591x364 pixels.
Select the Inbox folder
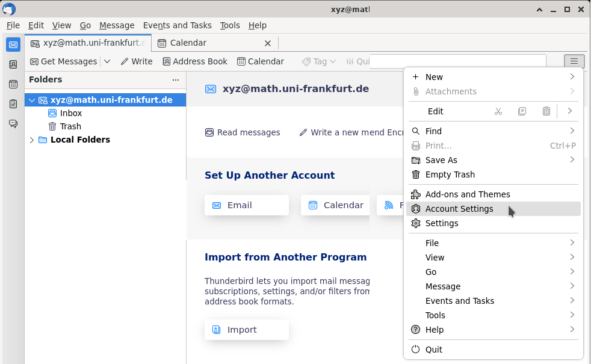click(x=70, y=113)
